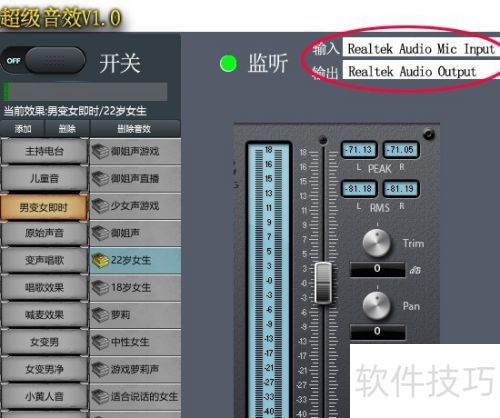Select the 主持电台 category

pos(44,152)
